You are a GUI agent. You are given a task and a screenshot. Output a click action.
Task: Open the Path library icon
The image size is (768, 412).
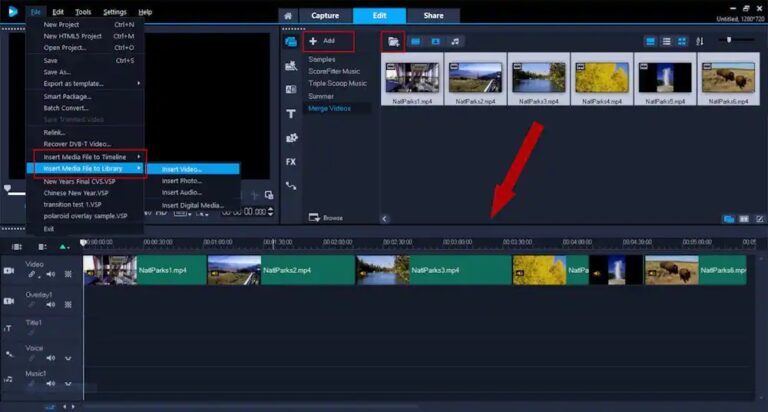(291, 185)
